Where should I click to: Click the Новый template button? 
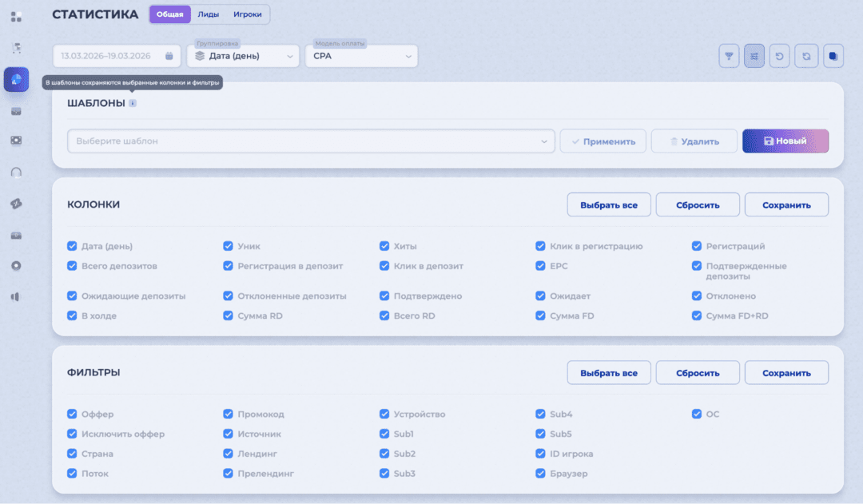[x=785, y=141]
